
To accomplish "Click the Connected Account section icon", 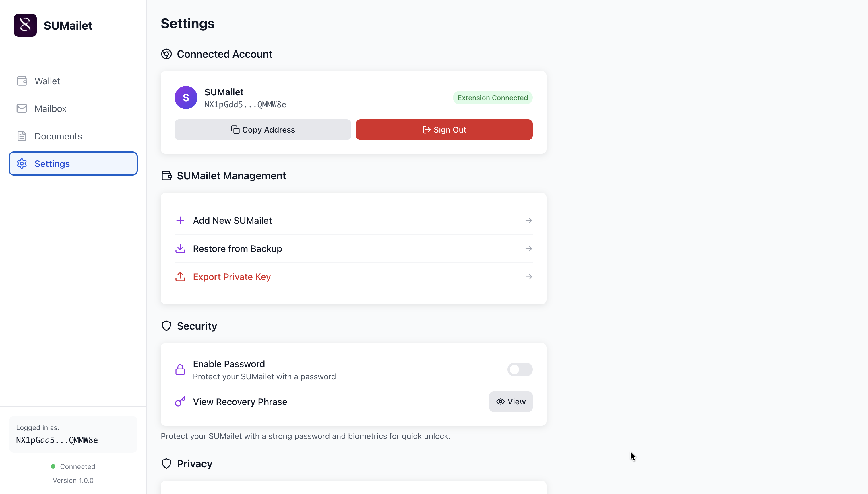I will (x=166, y=54).
